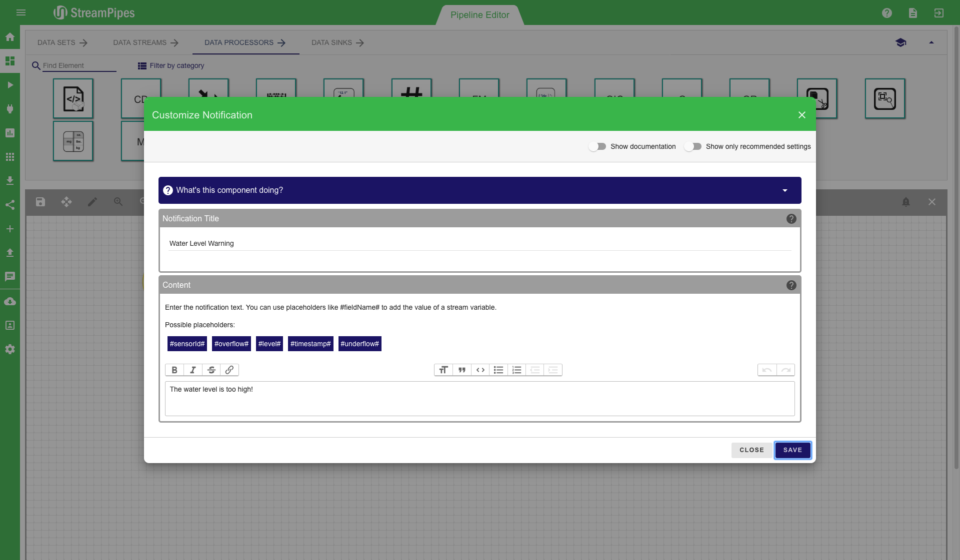Create a bulleted list in editor
Image resolution: width=960 pixels, height=560 pixels.
(x=498, y=370)
